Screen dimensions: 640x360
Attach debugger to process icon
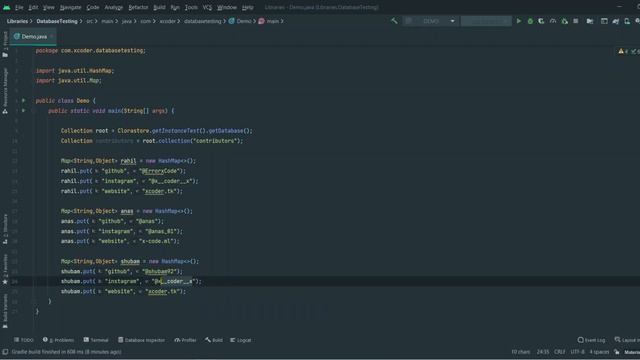click(564, 21)
